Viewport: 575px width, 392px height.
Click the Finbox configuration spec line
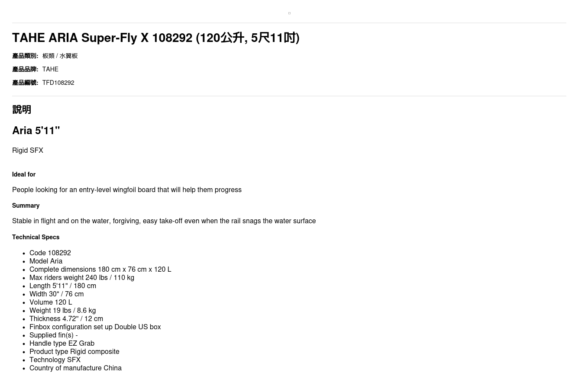point(95,327)
